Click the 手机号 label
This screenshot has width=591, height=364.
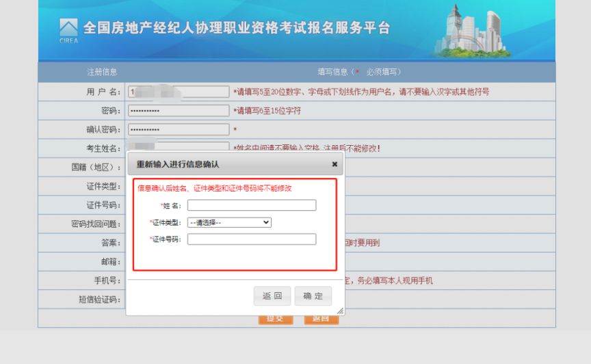107,281
